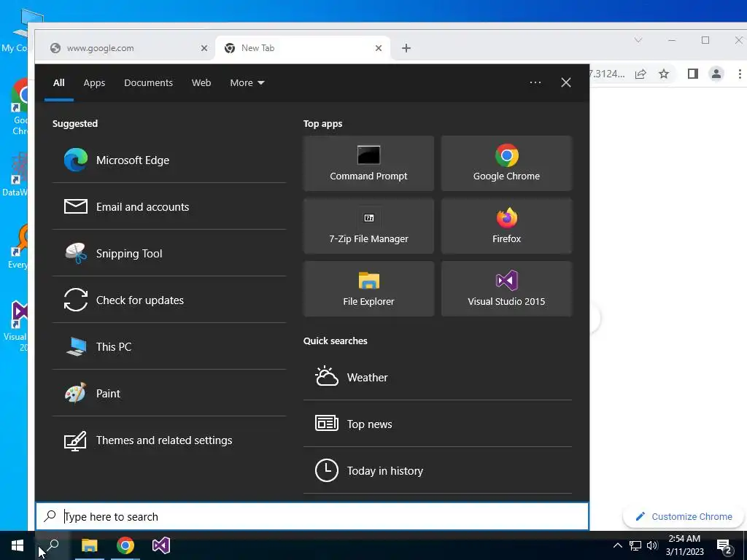
Task: Close the www.google.com tab
Action: [204, 48]
